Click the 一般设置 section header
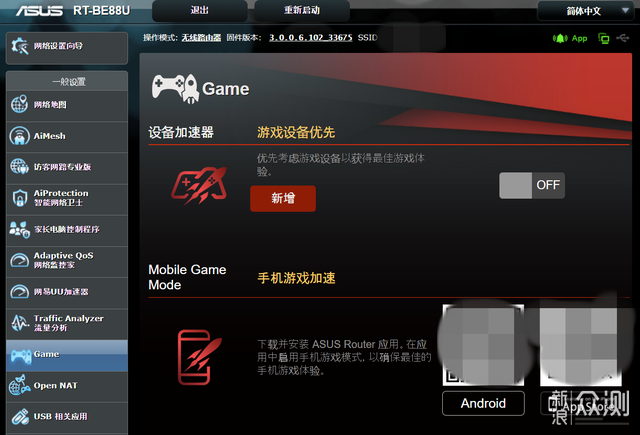Image resolution: width=640 pixels, height=435 pixels. coord(69,82)
